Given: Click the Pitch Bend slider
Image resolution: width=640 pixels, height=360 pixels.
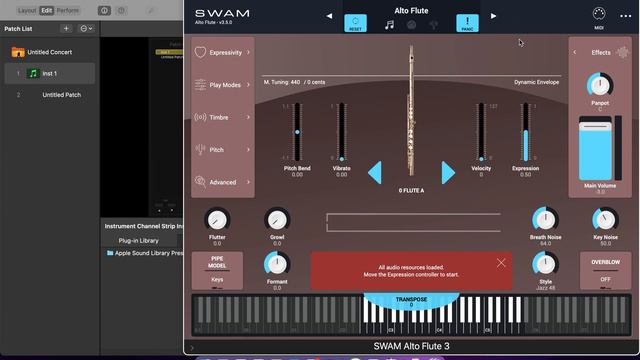Looking at the screenshot, I should (297, 132).
